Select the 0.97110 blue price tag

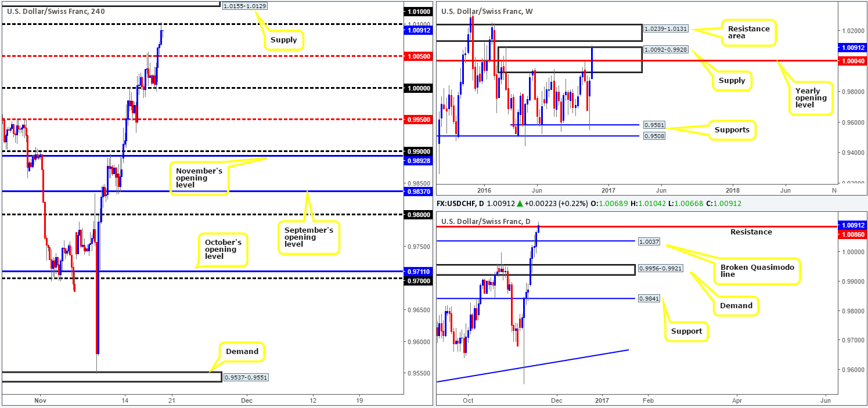click(419, 271)
